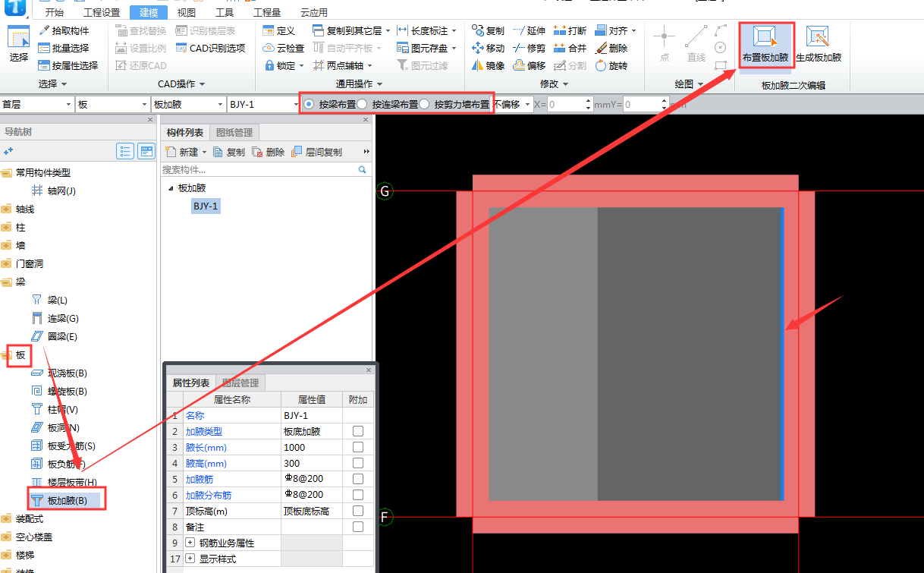Collapse the 板加腋 node in component list
This screenshot has height=573, width=924.
pos(171,188)
